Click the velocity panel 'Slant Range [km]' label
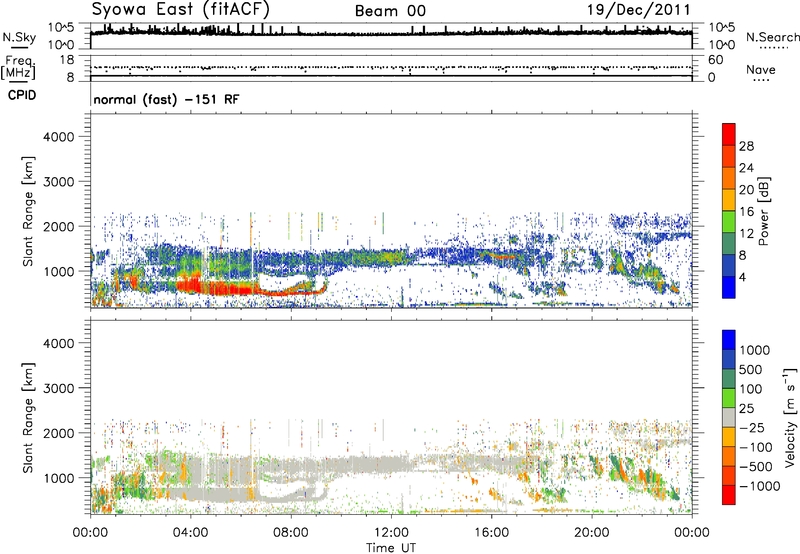 coord(28,417)
